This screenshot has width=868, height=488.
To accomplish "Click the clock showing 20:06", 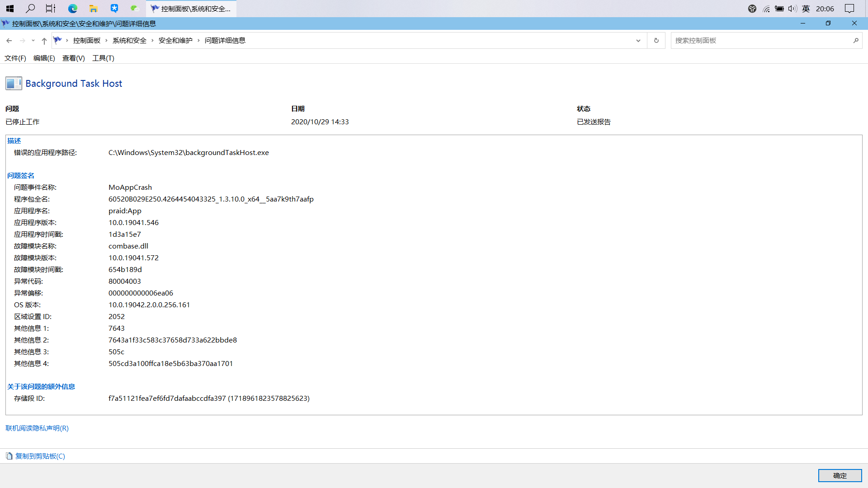I will tap(825, 9).
